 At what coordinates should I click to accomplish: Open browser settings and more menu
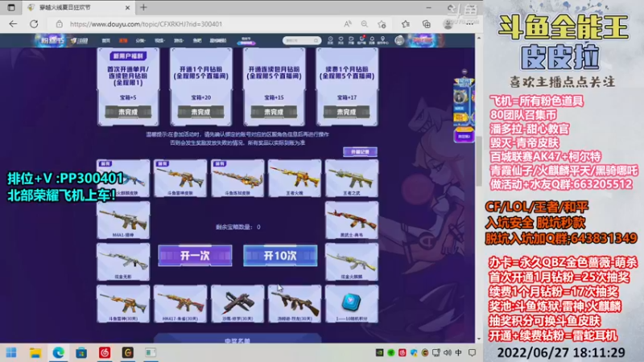469,24
